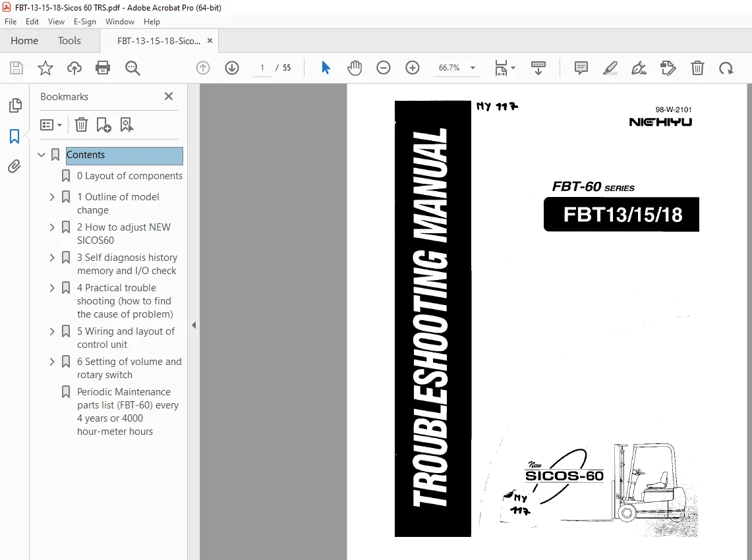This screenshot has height=560, width=752.
Task: Expand '2 How to adjust NEW SICOS60' bookmark
Action: click(52, 227)
